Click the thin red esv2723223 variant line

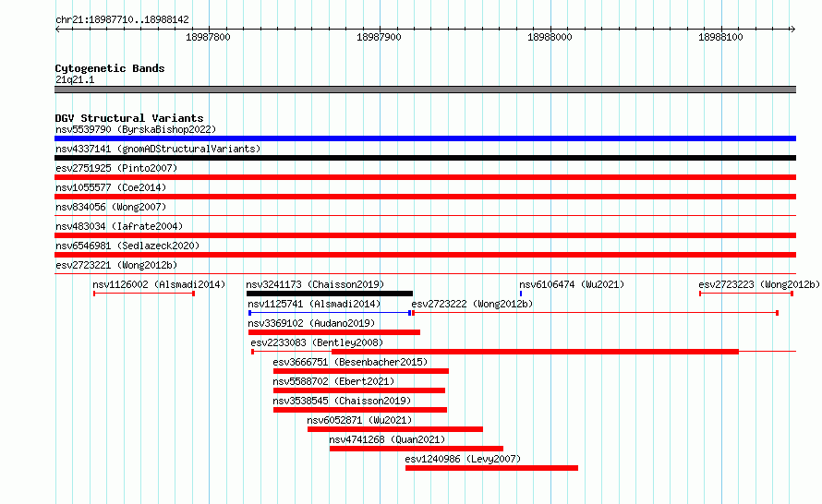(x=746, y=294)
